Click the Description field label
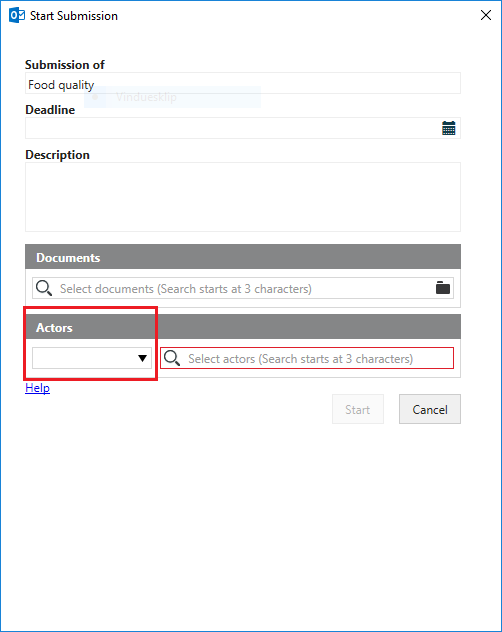 [x=57, y=155]
